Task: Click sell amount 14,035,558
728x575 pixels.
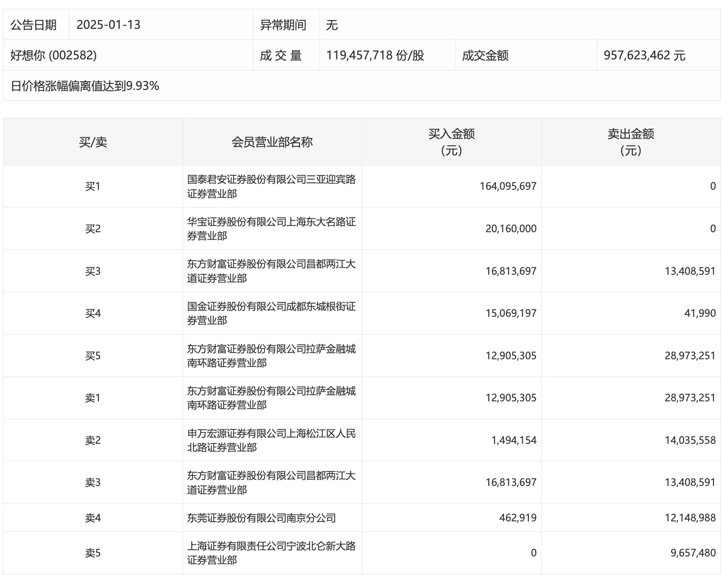Action: [x=690, y=440]
